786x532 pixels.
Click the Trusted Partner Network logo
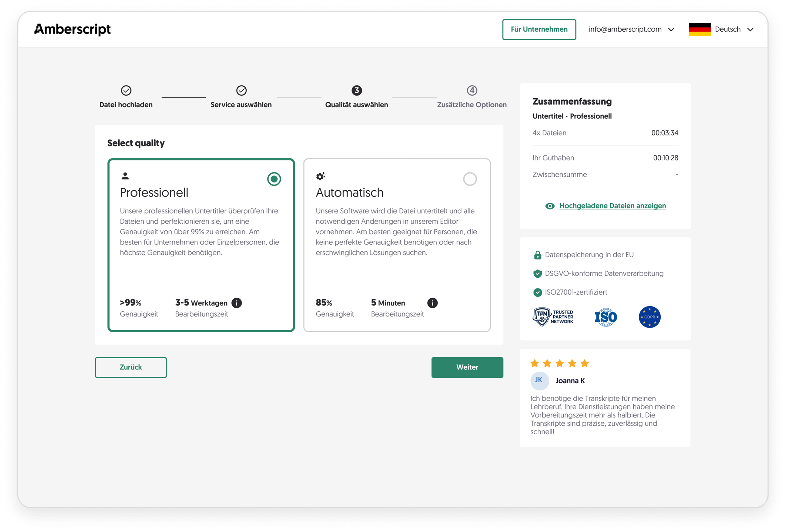tap(553, 317)
